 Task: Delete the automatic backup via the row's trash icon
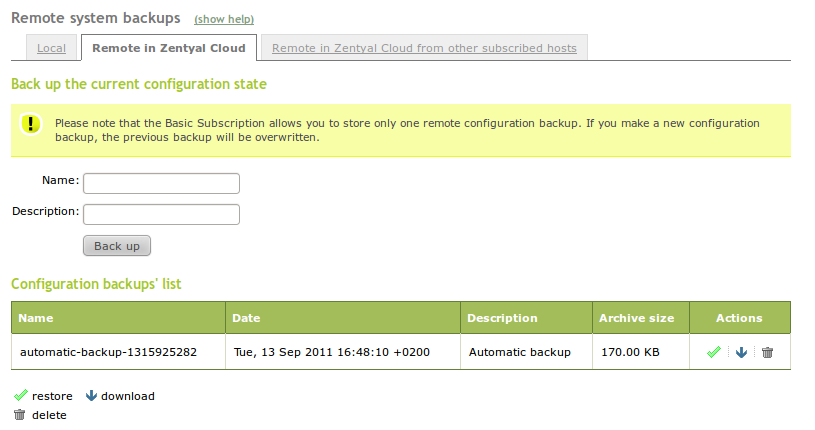coord(767,352)
